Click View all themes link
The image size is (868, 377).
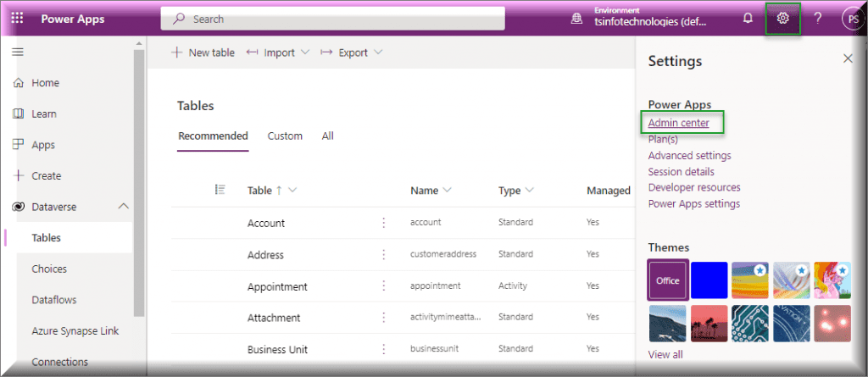click(x=665, y=355)
